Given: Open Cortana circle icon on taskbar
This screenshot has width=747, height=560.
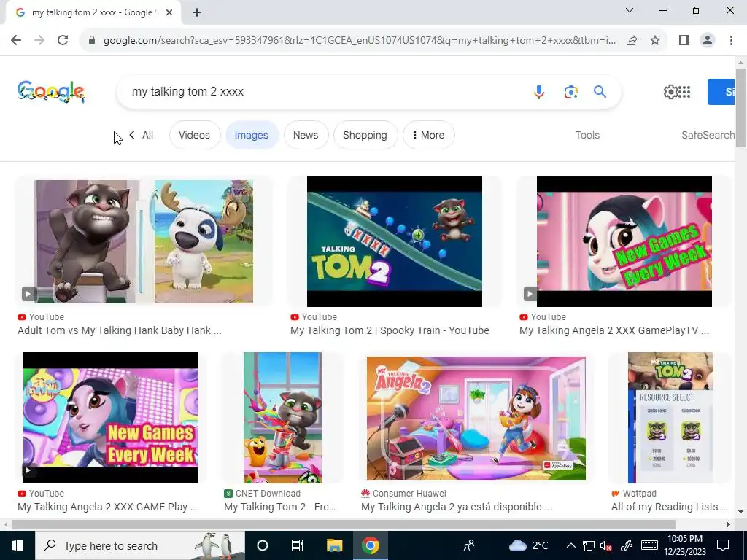Looking at the screenshot, I should click(x=263, y=545).
